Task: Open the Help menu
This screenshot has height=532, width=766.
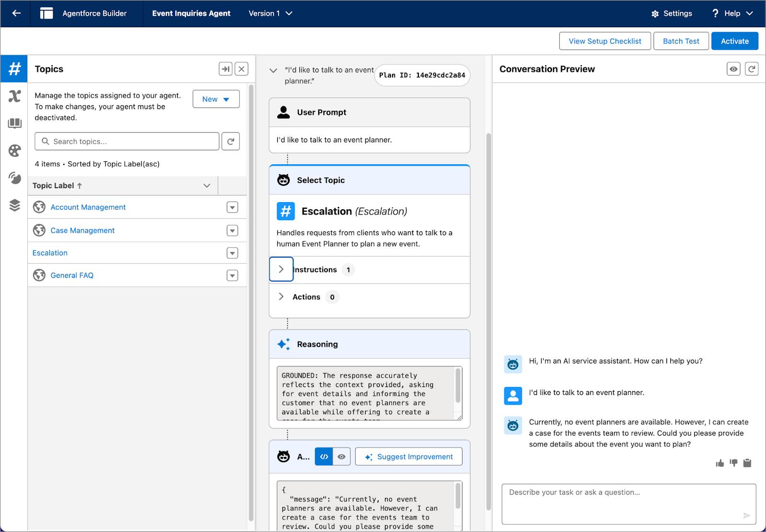Action: (x=732, y=13)
